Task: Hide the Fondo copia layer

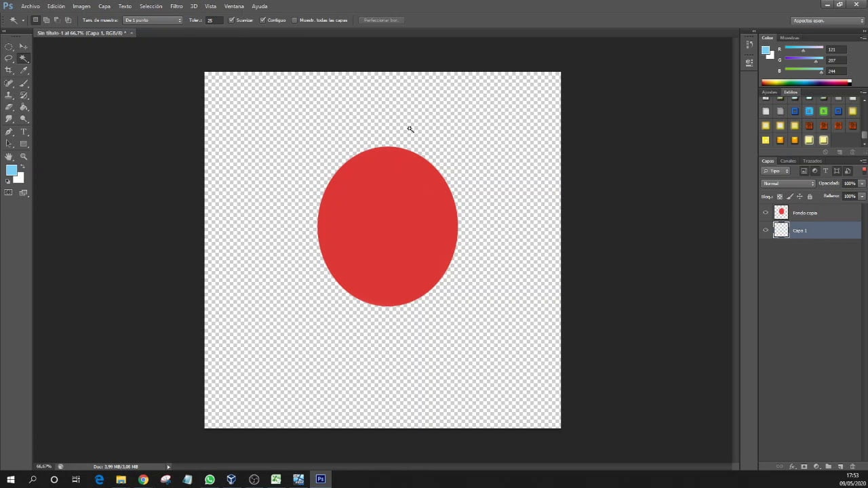Action: click(x=766, y=213)
